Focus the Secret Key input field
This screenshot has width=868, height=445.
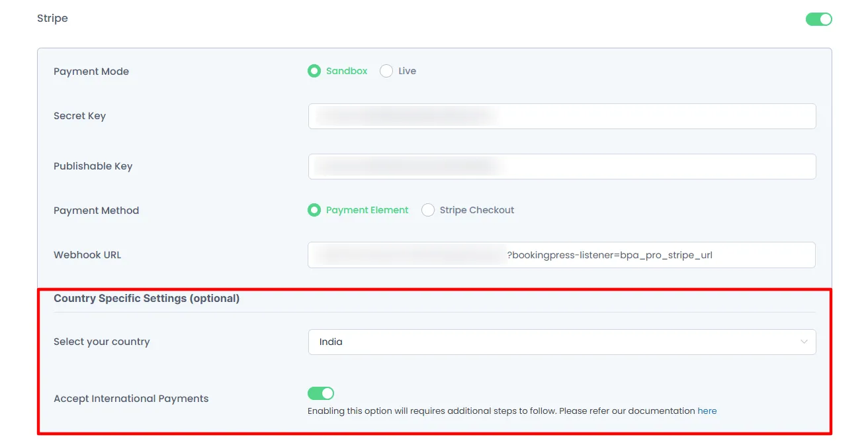[x=562, y=116]
